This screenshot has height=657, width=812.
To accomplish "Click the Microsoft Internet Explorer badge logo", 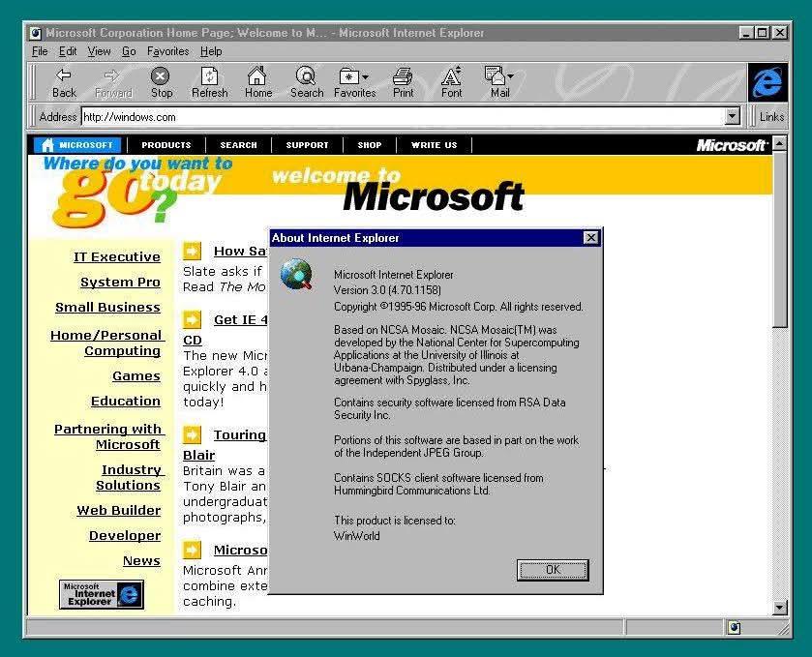I will 101,594.
